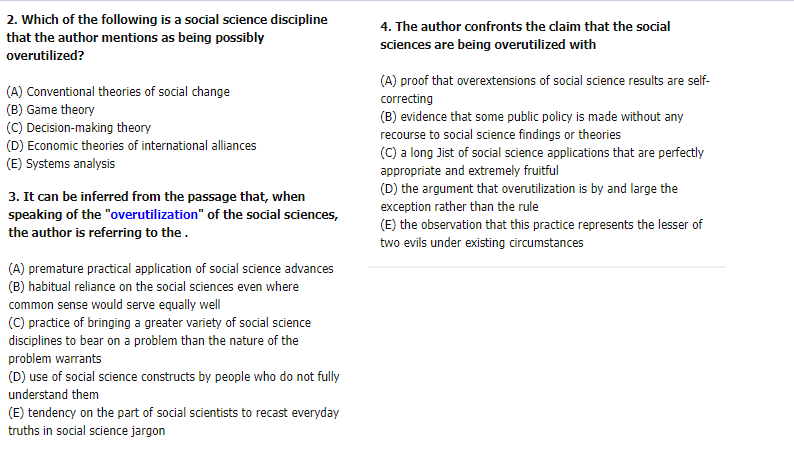Pick (C) practice of bringing greater variety
The width and height of the screenshot is (794, 458).
point(158,323)
